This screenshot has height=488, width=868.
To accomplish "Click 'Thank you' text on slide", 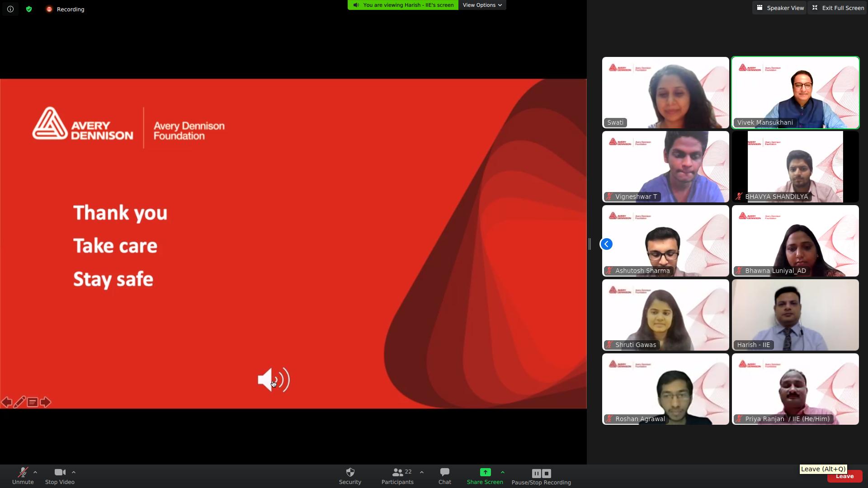I will point(120,213).
